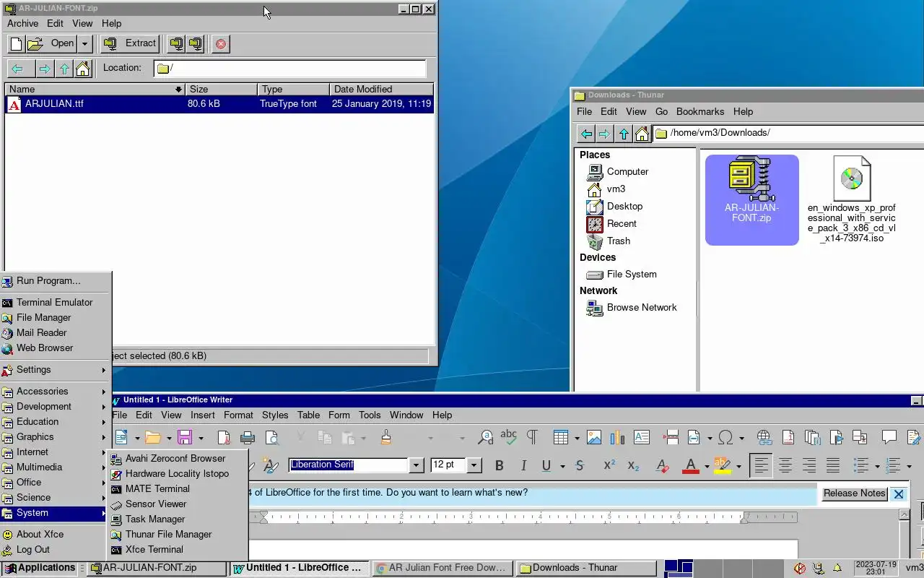
Task: Go to home location in archive manager
Action: 82,69
